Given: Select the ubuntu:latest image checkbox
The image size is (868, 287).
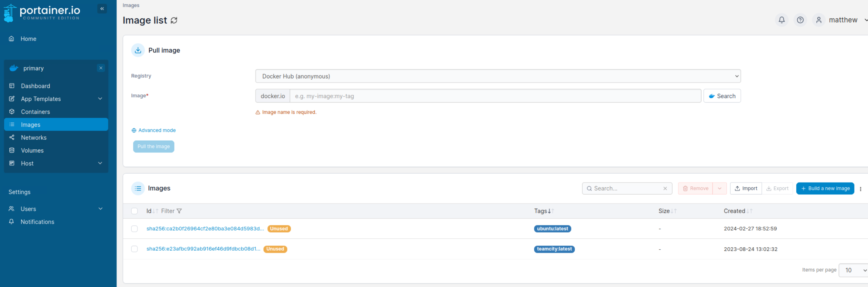Looking at the screenshot, I should [135, 229].
